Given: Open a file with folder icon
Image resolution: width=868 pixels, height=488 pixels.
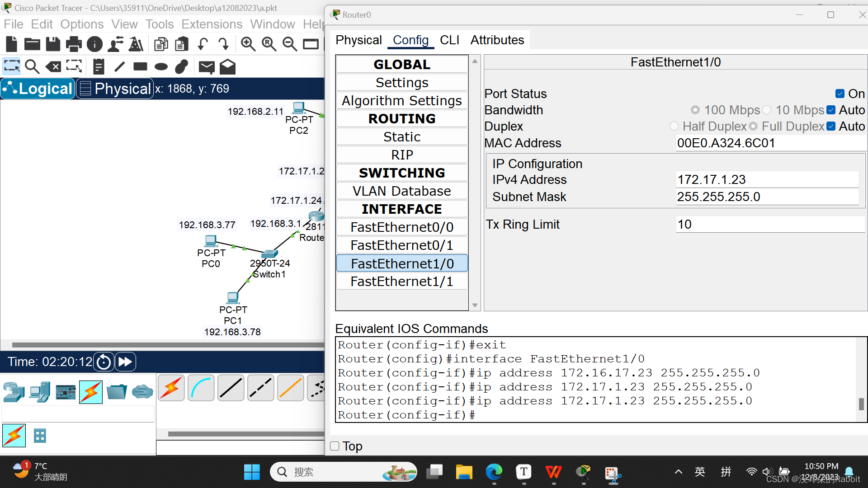Looking at the screenshot, I should click(x=32, y=44).
